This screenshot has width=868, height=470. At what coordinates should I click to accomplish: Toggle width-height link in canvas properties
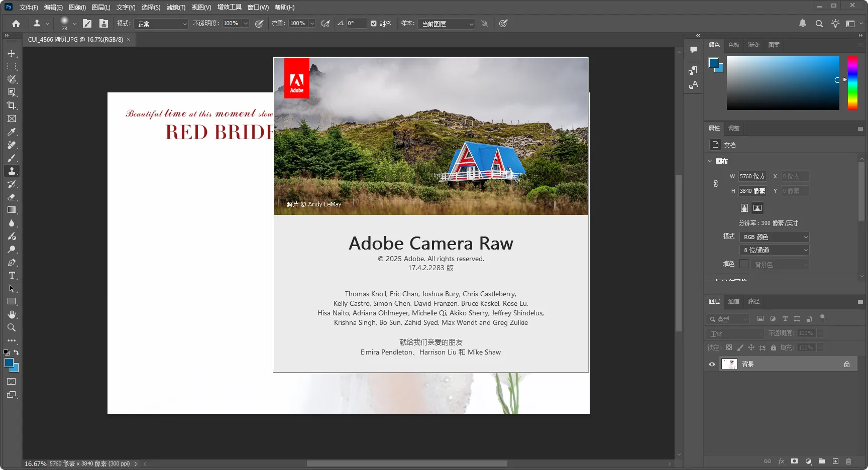tap(716, 184)
